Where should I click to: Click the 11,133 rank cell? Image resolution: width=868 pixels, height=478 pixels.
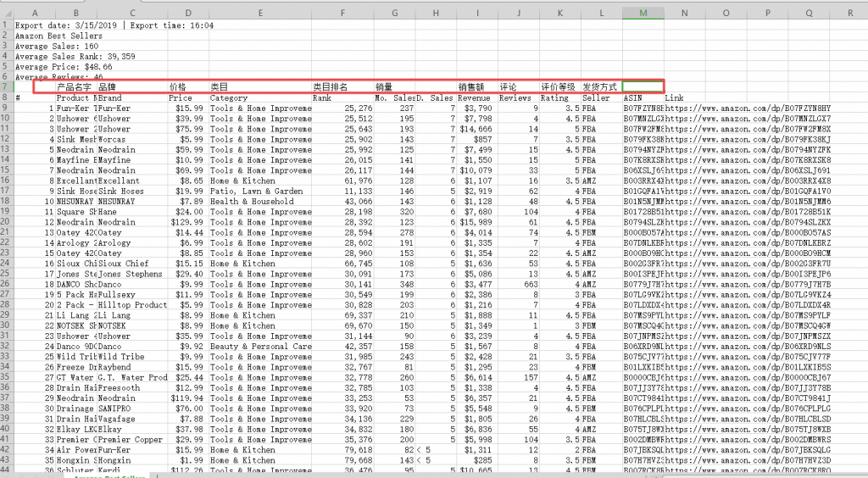[342, 191]
